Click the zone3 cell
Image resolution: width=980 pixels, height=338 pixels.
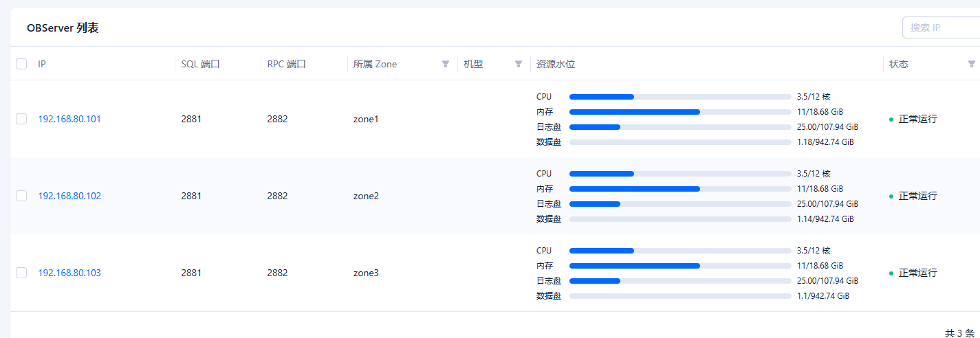pyautogui.click(x=366, y=273)
